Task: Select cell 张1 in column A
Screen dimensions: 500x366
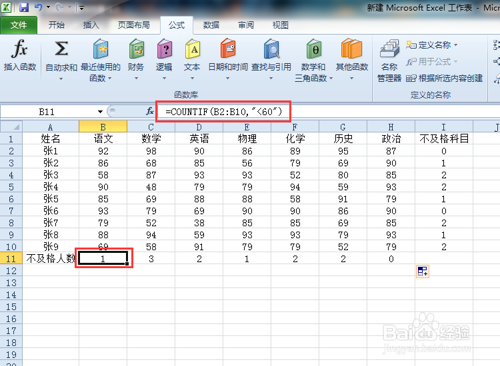Action: click(51, 151)
